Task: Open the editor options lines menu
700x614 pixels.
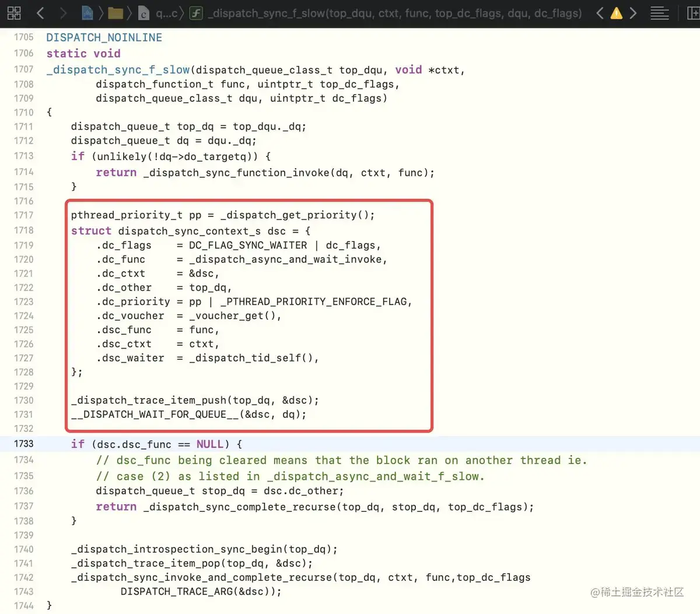Action: (660, 13)
